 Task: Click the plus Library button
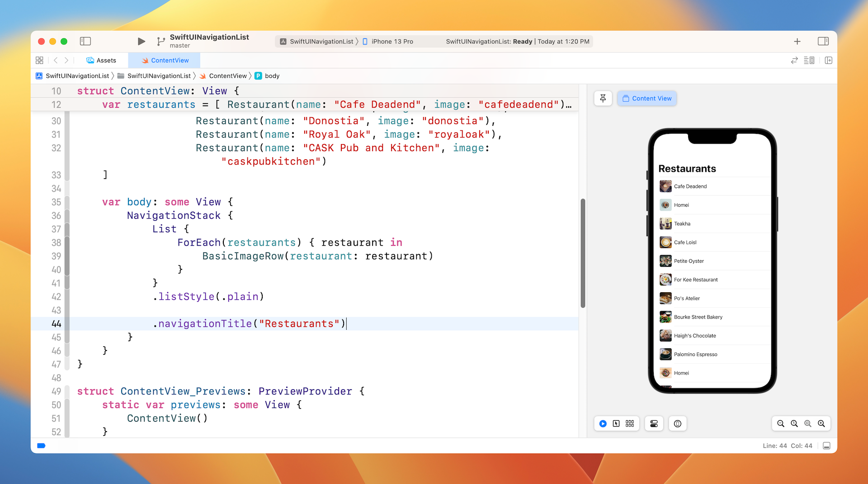tap(797, 41)
